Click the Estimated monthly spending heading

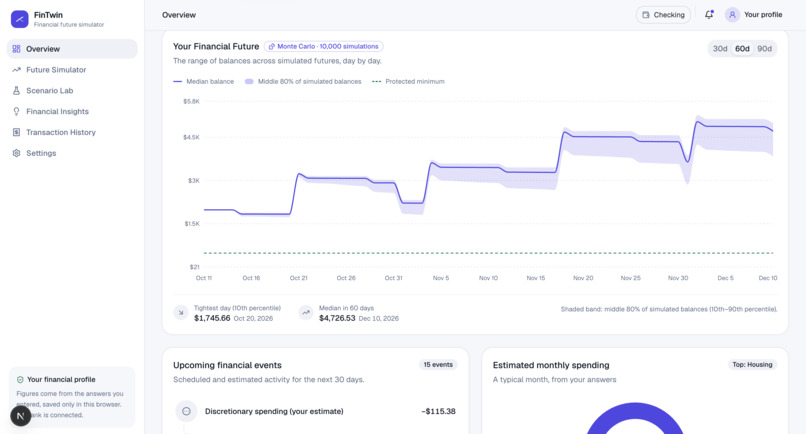[551, 365]
